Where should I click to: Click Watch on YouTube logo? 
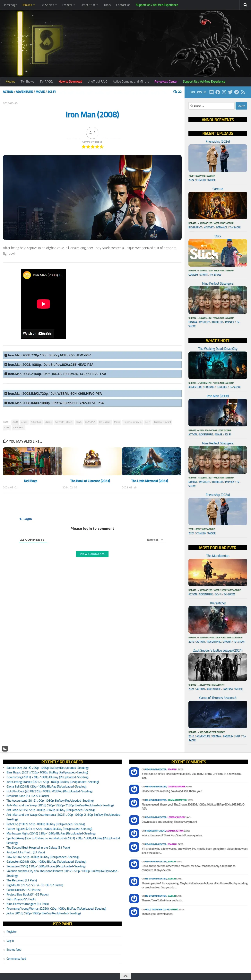tap(37, 334)
